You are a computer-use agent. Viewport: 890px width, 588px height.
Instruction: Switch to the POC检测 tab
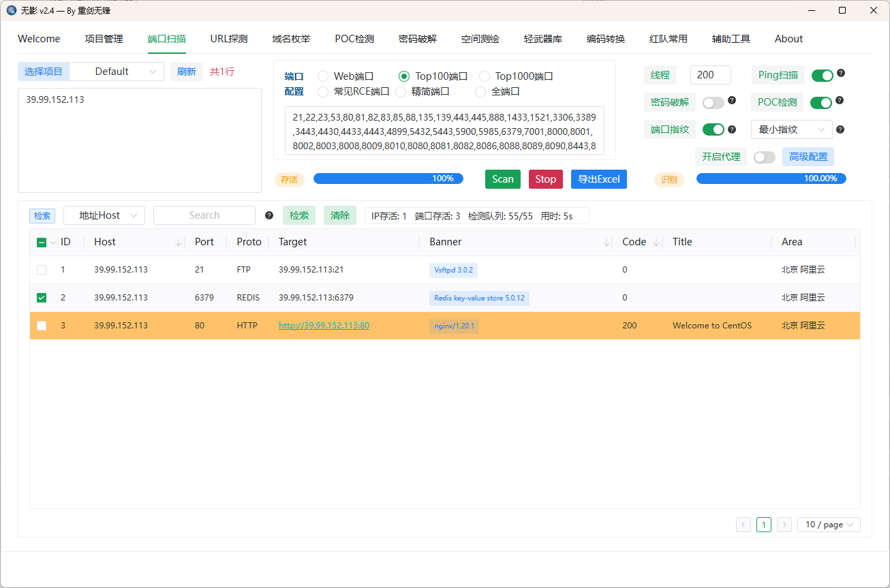pyautogui.click(x=354, y=39)
